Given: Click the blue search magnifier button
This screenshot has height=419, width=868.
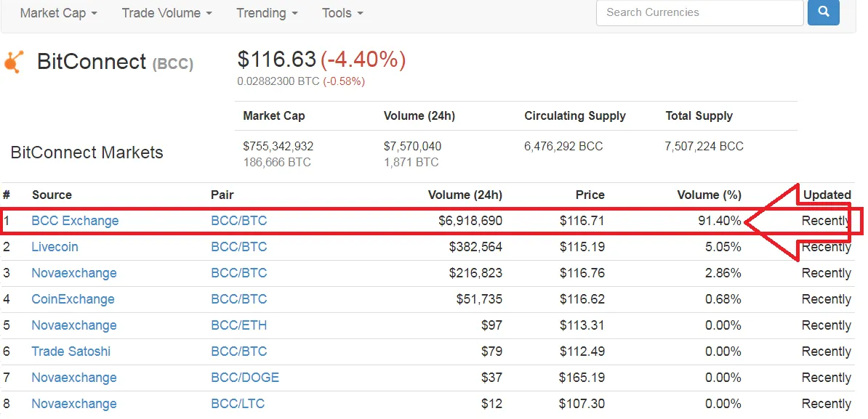Looking at the screenshot, I should pyautogui.click(x=823, y=12).
